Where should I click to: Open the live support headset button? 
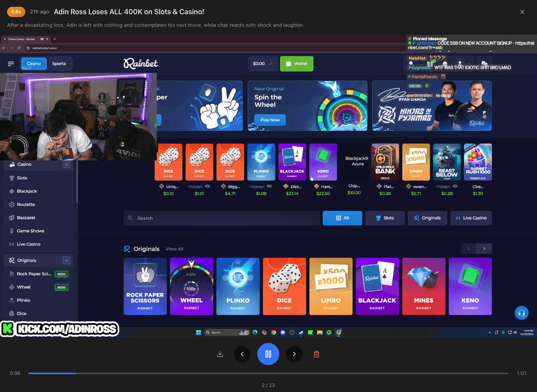pyautogui.click(x=522, y=313)
